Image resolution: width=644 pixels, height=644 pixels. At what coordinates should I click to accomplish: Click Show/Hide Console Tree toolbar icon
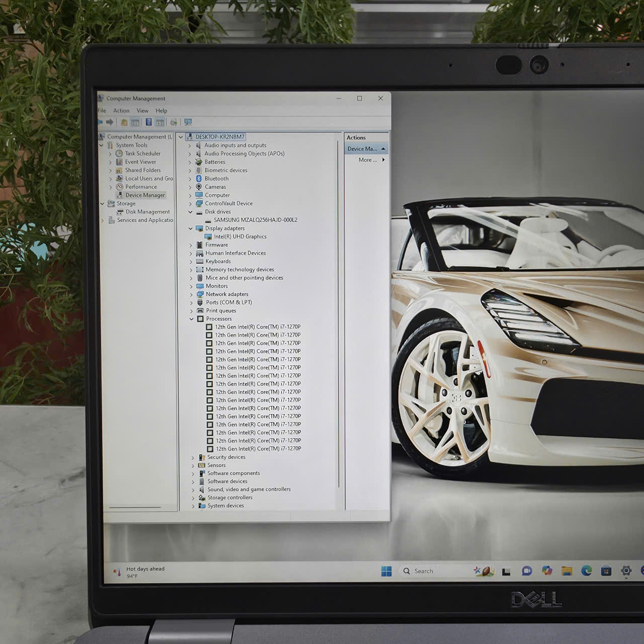(x=135, y=122)
